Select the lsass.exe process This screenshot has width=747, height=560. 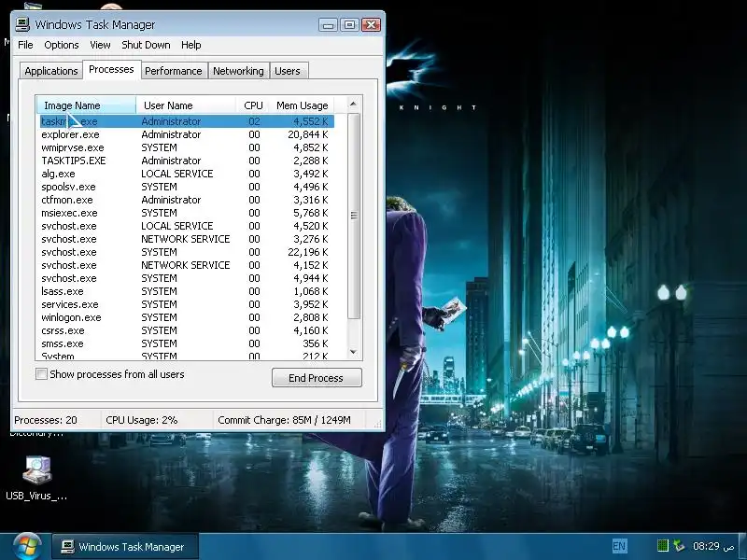(187, 291)
